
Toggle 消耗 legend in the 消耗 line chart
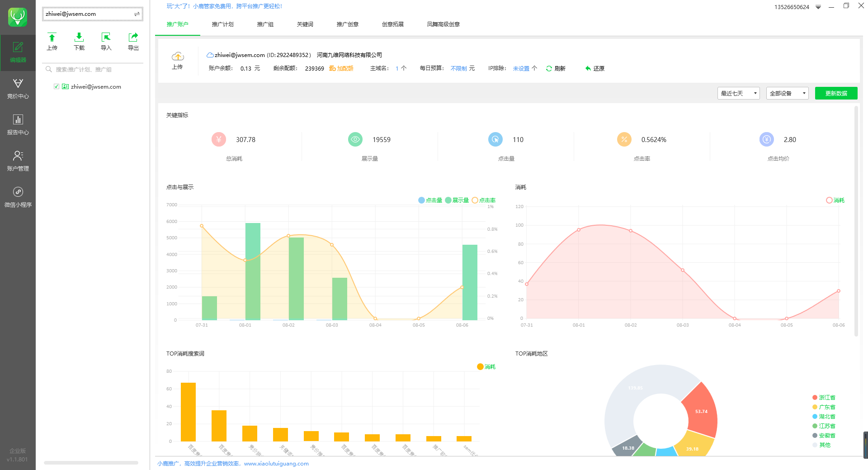click(835, 200)
